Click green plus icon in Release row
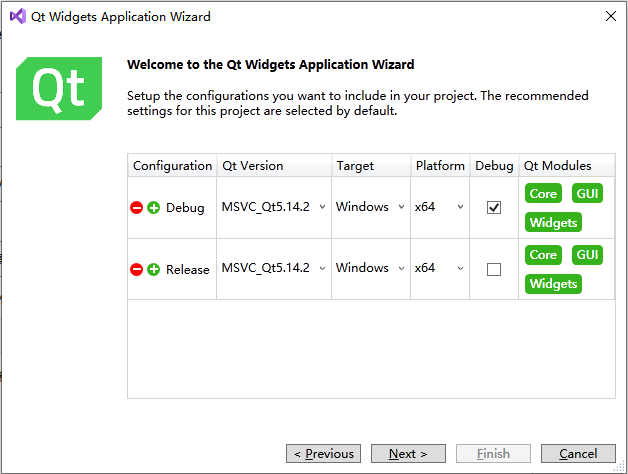 tap(153, 269)
